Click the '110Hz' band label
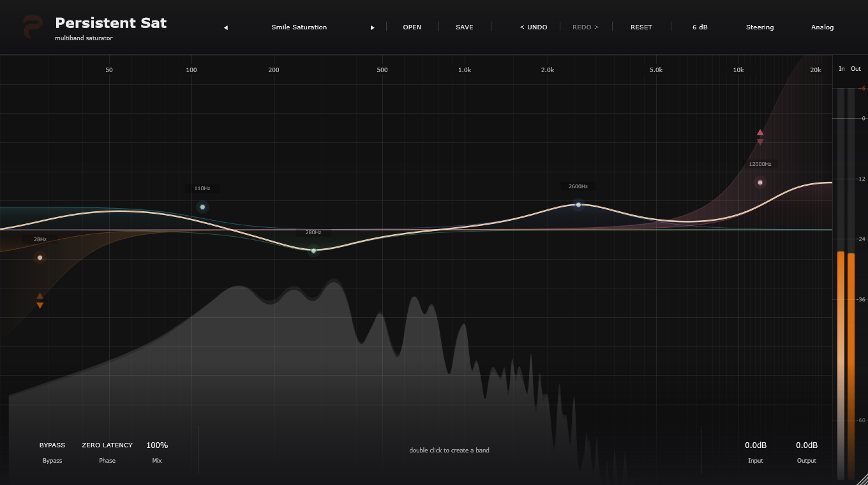This screenshot has width=868, height=485. click(202, 188)
